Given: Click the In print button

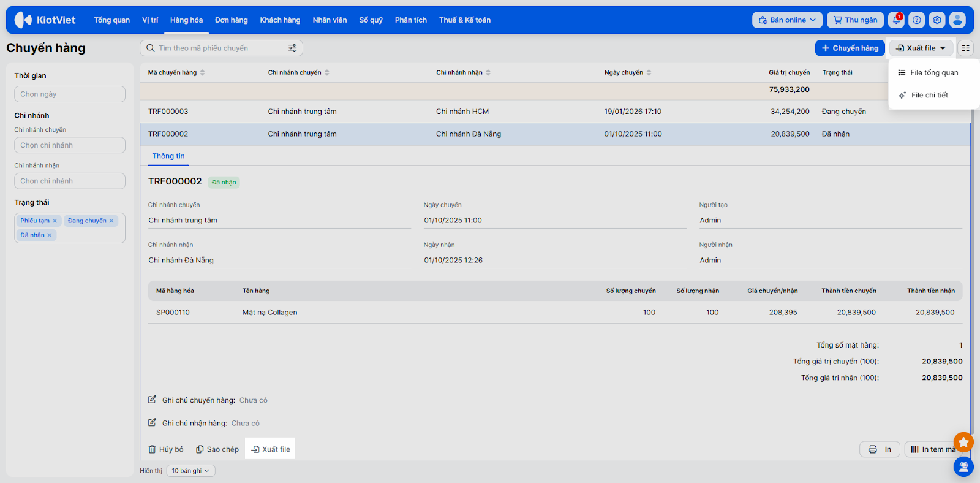Looking at the screenshot, I should point(880,449).
